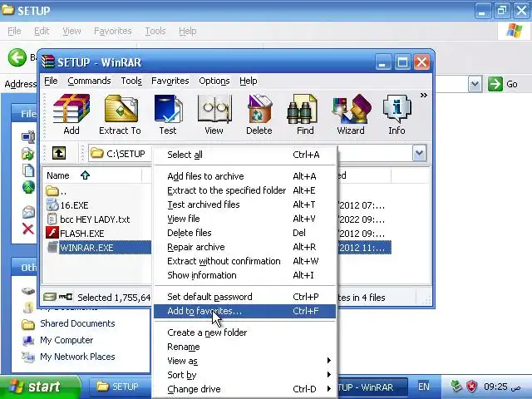
Task: Open the Explorer address bar dropdown
Action: [x=475, y=84]
